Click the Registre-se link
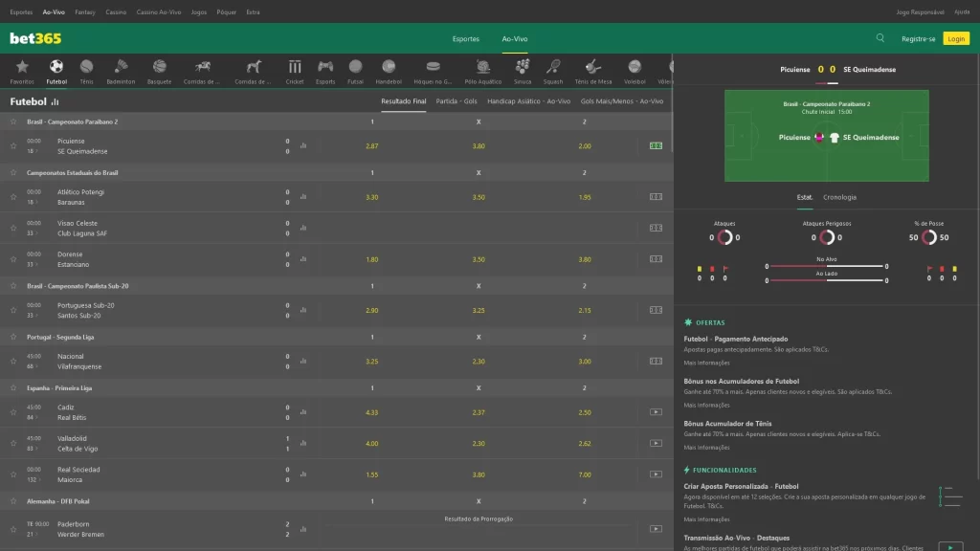 tap(918, 38)
